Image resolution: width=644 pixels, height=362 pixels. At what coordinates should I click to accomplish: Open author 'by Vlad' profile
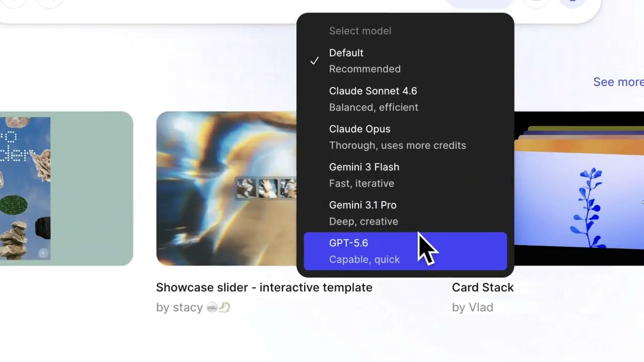472,307
